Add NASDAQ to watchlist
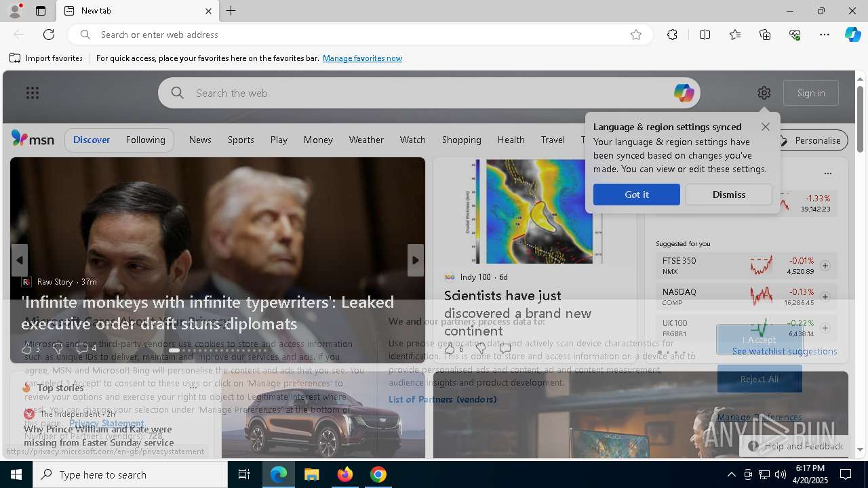Viewport: 868px width, 488px height. pos(825,297)
